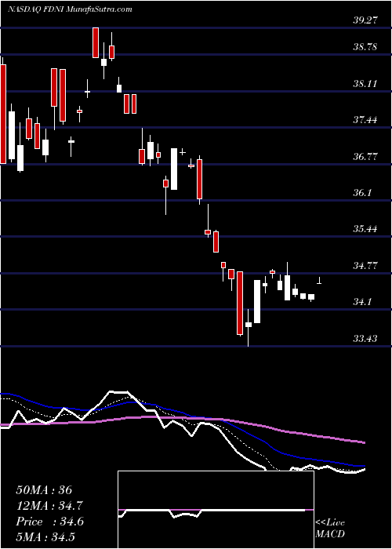Click the <<Live MACD label
This screenshot has width=392, height=549.
[x=330, y=529]
